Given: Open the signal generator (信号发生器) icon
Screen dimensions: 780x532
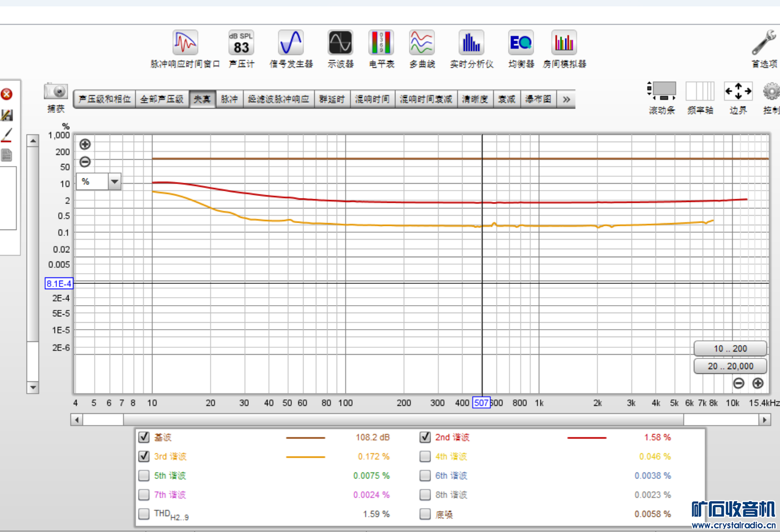Looking at the screenshot, I should click(291, 43).
